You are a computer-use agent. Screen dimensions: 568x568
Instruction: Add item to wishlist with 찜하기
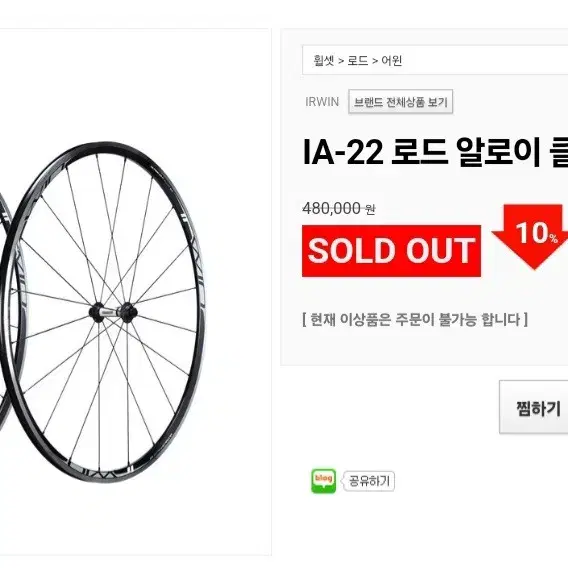point(534,407)
